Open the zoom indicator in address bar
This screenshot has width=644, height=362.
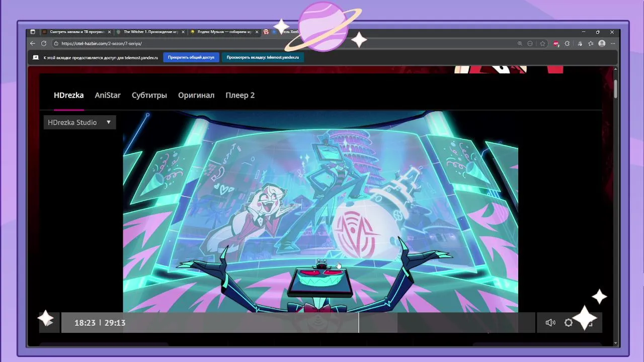(520, 44)
